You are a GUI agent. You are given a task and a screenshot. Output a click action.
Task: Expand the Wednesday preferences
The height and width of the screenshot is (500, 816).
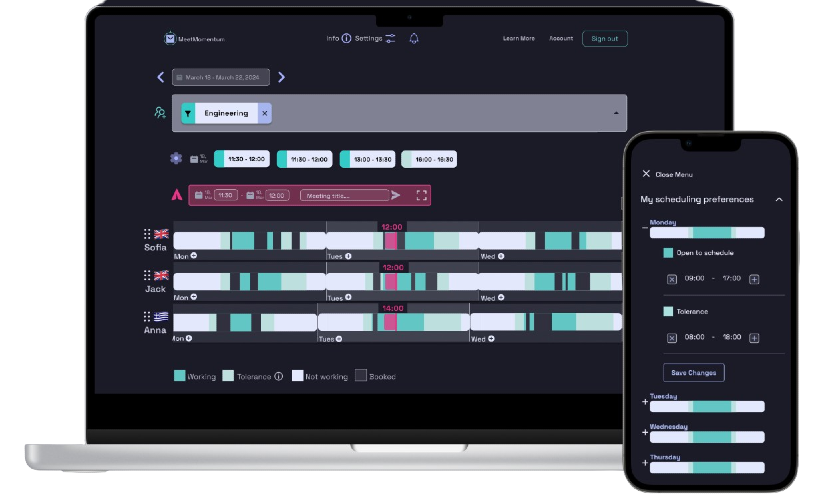tap(645, 432)
